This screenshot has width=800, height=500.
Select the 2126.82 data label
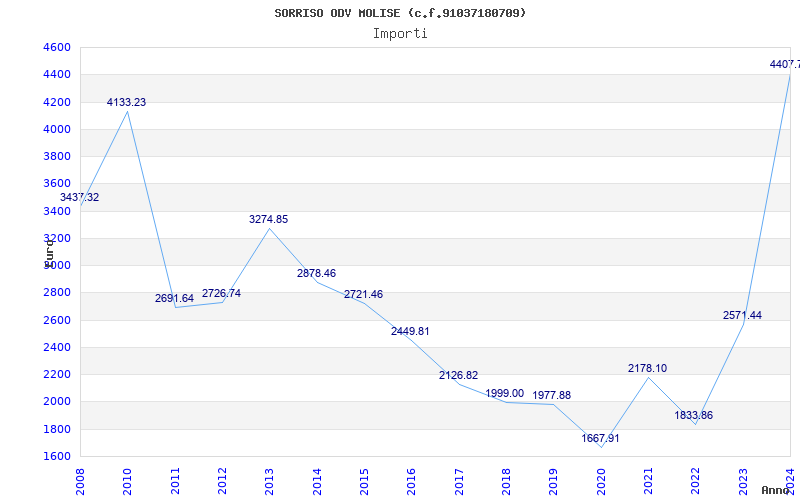coord(458,376)
